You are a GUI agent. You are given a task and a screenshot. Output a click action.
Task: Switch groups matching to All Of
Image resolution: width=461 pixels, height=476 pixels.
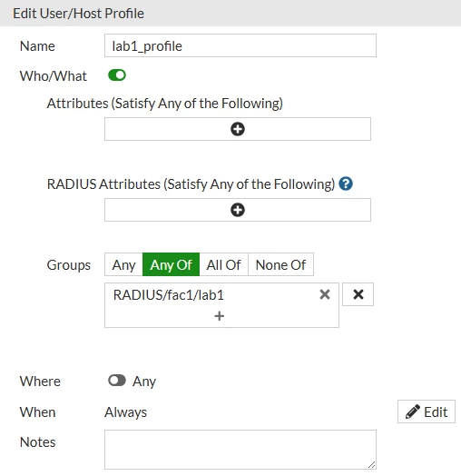point(224,264)
